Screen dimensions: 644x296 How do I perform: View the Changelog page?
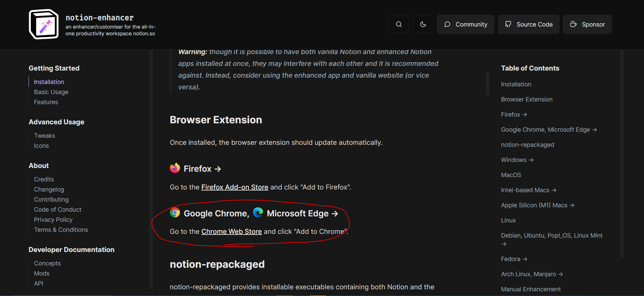(x=49, y=189)
